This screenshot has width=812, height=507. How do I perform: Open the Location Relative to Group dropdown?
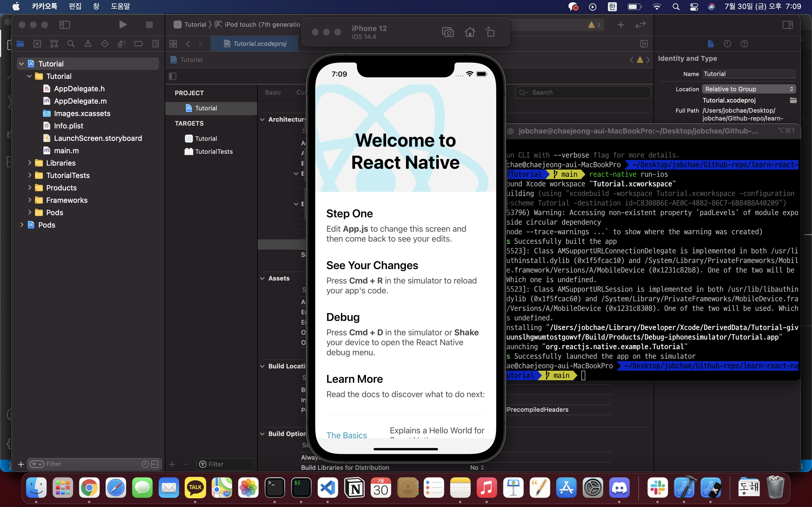pos(749,89)
